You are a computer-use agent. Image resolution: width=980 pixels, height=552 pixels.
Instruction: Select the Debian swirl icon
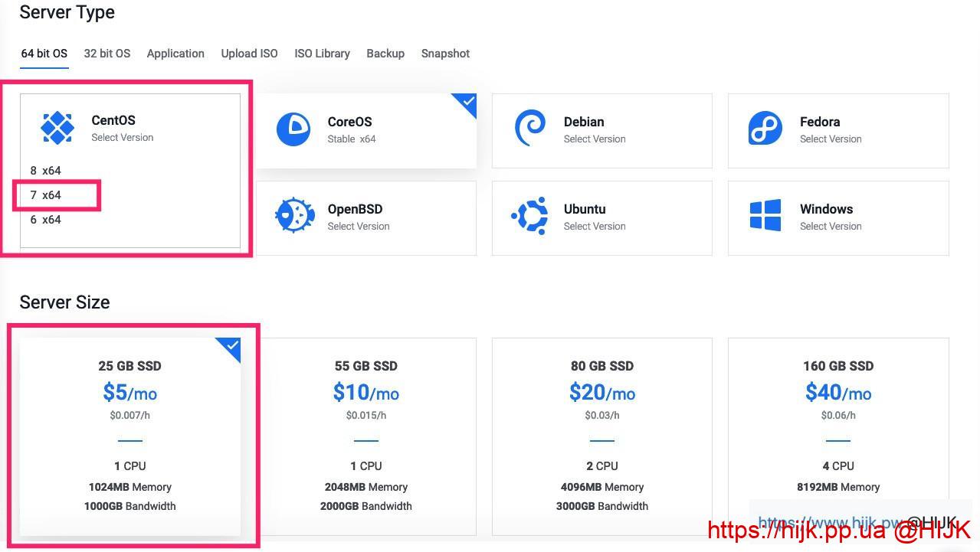[529, 128]
